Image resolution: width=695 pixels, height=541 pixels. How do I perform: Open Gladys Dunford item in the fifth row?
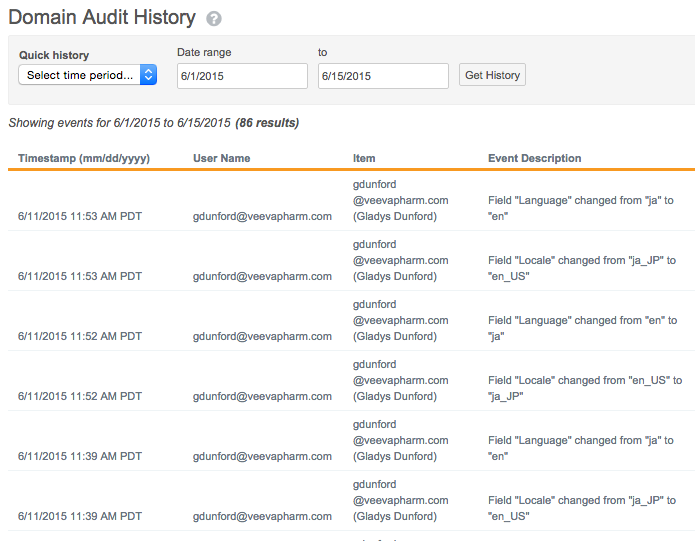pyautogui.click(x=400, y=440)
